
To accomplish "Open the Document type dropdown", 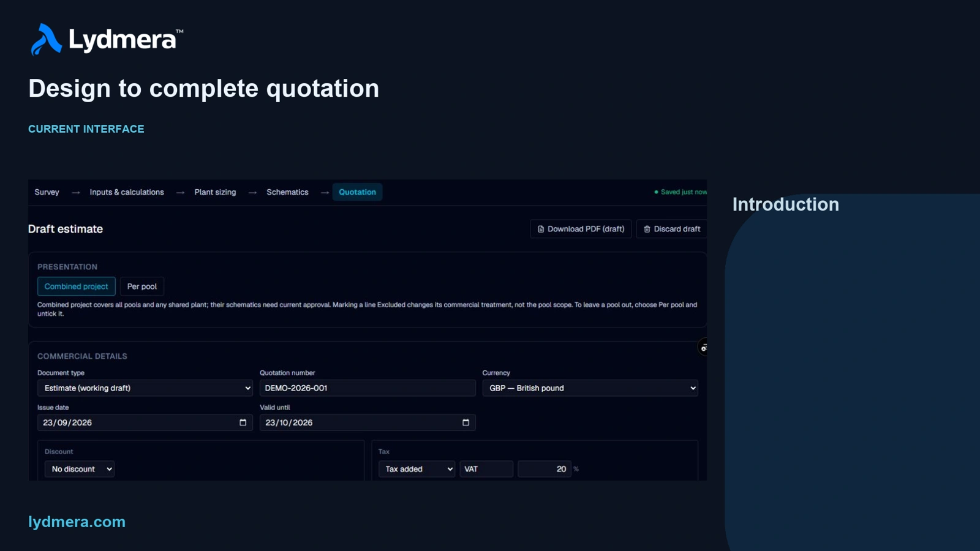I will click(145, 388).
